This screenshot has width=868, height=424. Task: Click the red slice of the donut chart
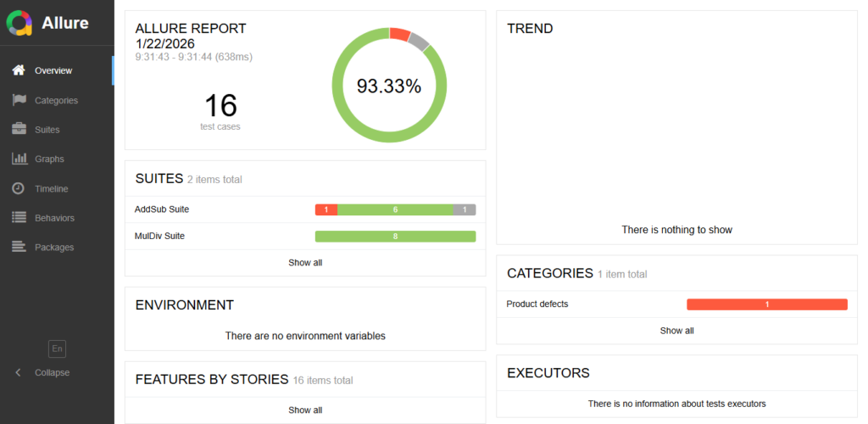tap(399, 34)
